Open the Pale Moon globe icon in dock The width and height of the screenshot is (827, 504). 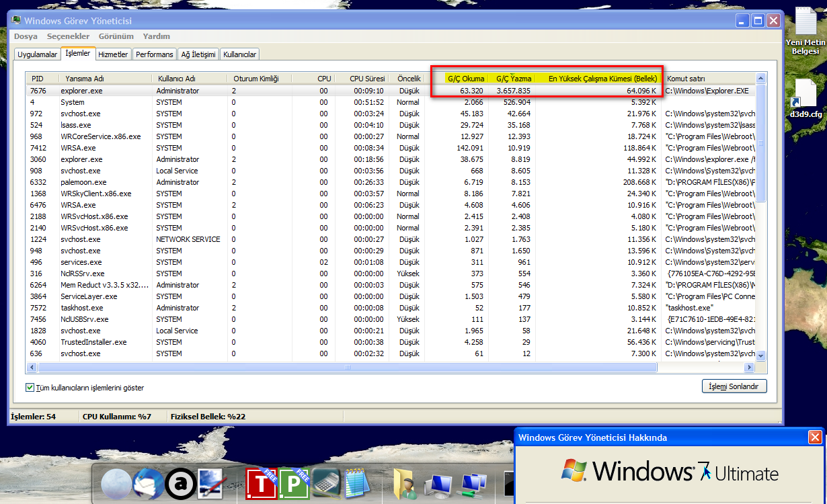coord(116,484)
